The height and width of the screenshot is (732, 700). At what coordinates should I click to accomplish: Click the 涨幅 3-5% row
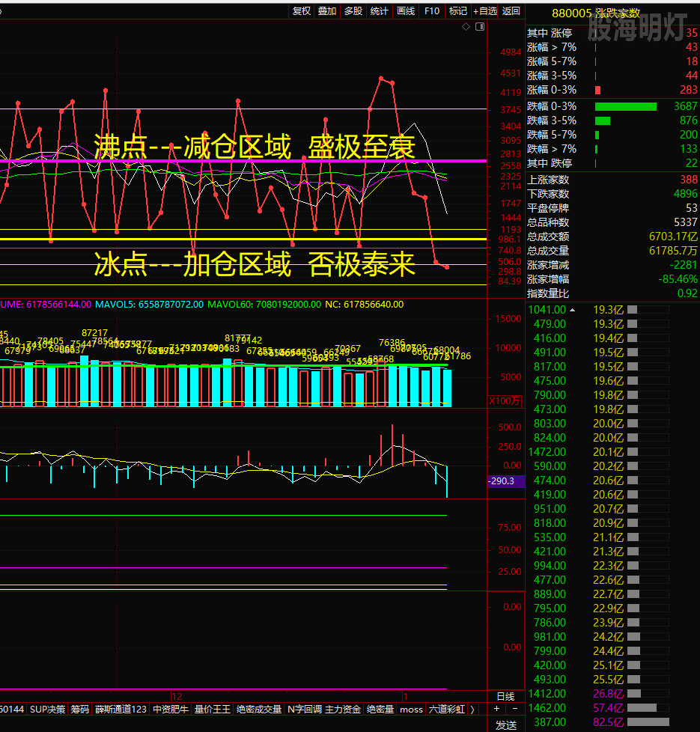pyautogui.click(x=612, y=76)
